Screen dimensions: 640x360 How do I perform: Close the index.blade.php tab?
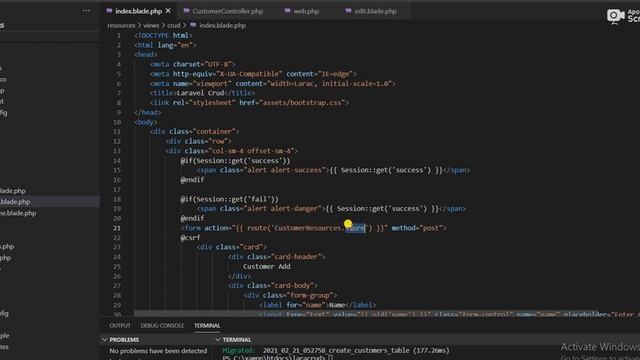[x=168, y=11]
